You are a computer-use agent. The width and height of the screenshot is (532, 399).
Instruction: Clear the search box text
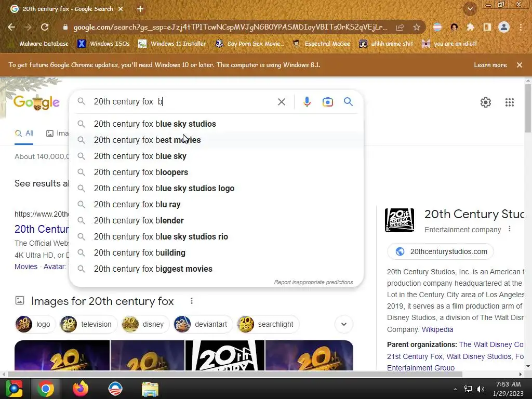281,102
